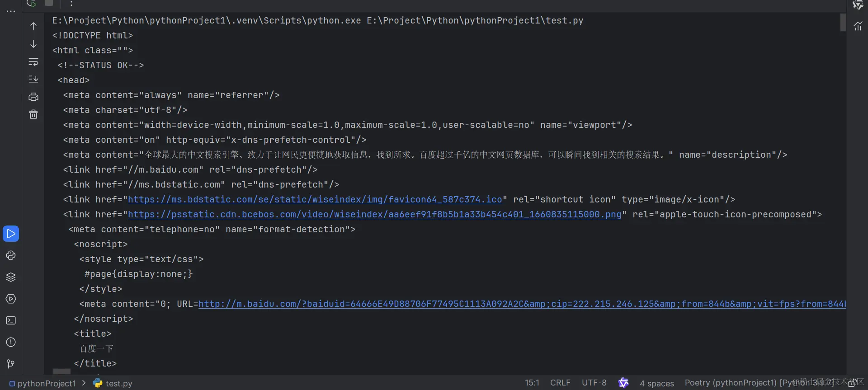The width and height of the screenshot is (868, 390).
Task: Click pythonProject1 breadcrumb in status bar
Action: click(x=43, y=383)
